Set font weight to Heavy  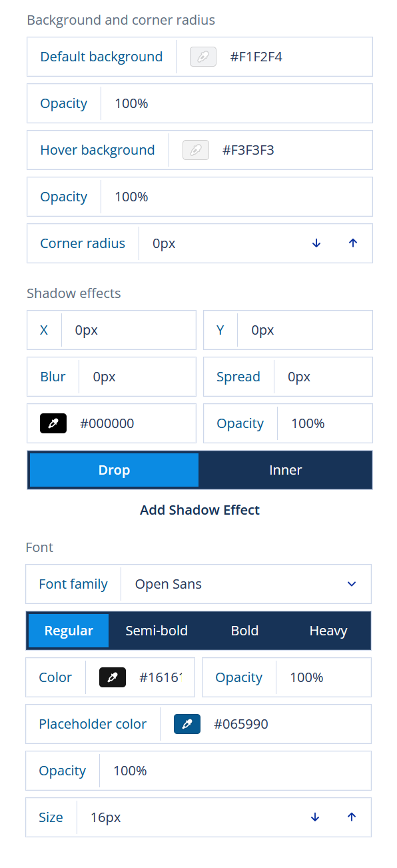click(x=328, y=631)
